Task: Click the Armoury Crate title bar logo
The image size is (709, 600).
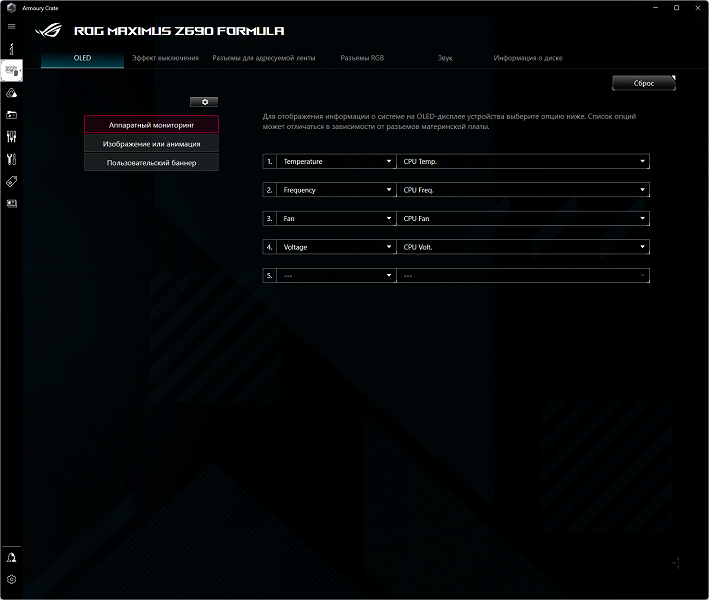Action: (x=12, y=8)
